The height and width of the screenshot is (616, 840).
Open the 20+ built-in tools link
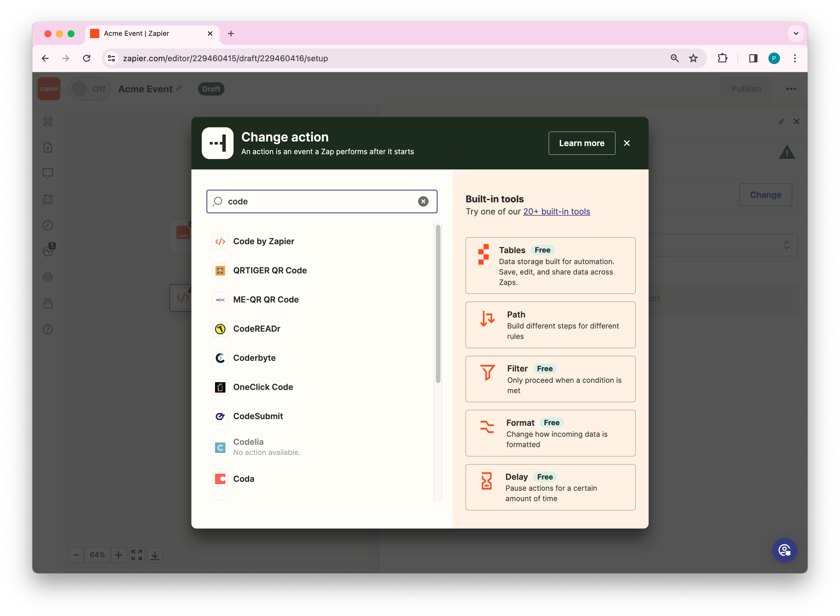pyautogui.click(x=556, y=211)
